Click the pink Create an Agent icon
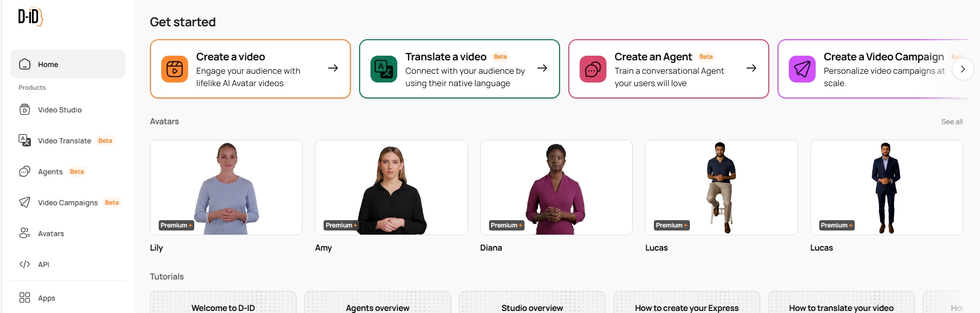Screen dimensions: 980x313 pyautogui.click(x=593, y=69)
